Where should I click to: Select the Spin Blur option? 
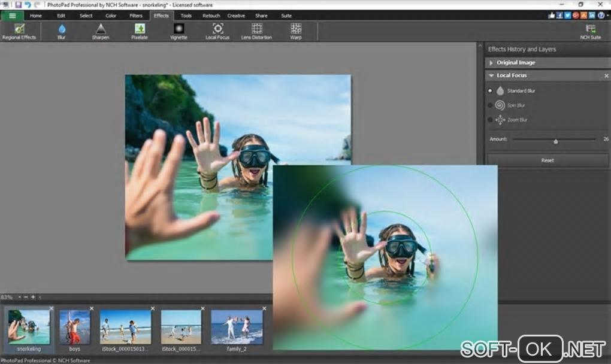490,105
